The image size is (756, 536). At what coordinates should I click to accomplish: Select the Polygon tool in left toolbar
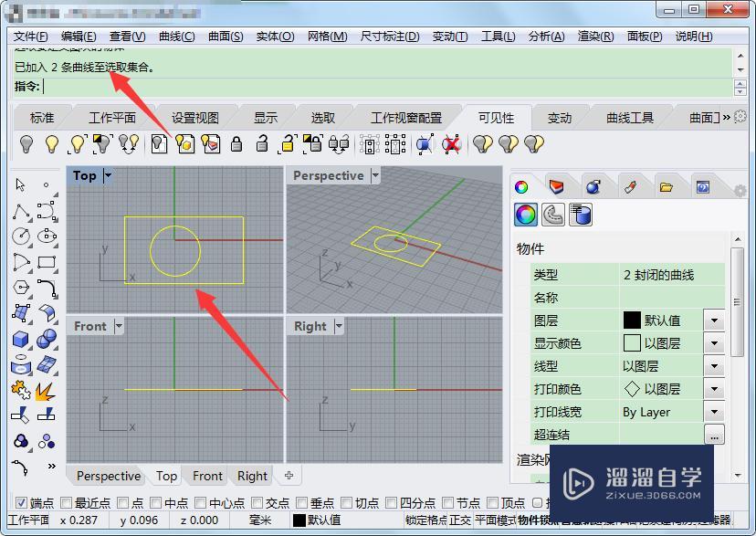21,288
